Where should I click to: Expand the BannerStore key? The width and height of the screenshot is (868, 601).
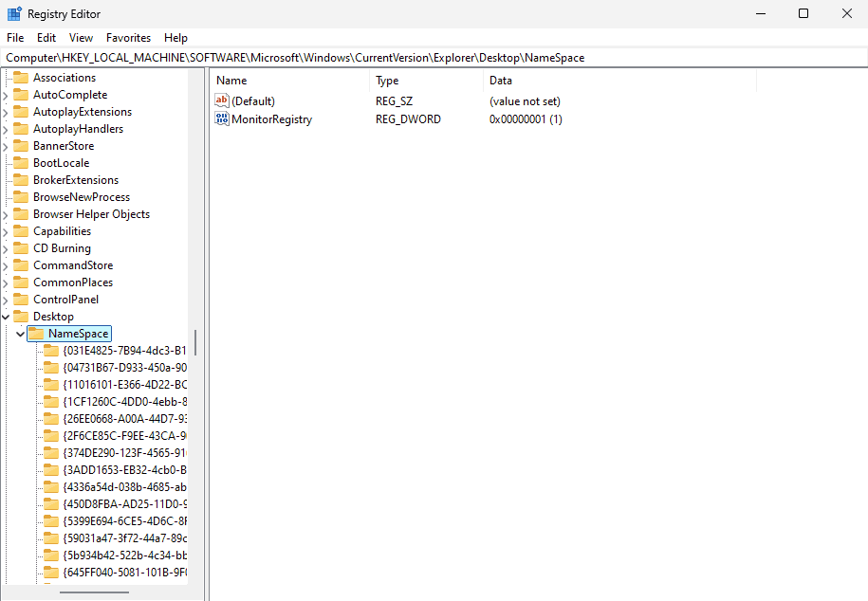tap(6, 147)
